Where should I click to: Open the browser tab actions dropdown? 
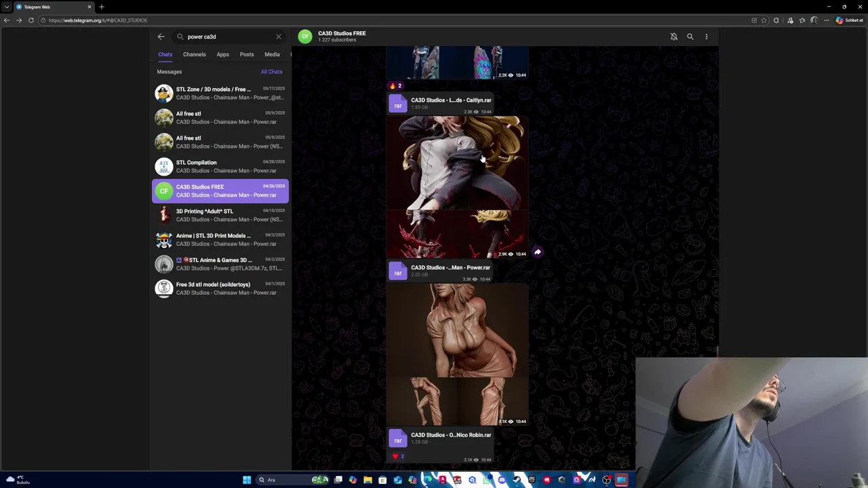click(6, 7)
